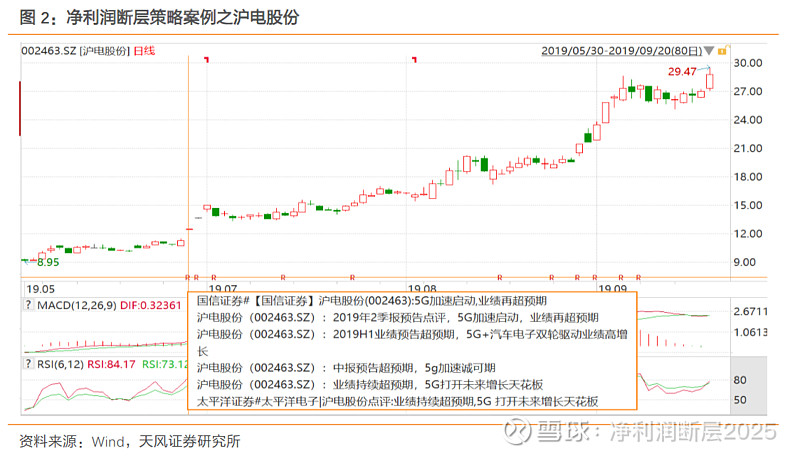Click the red flag marker above 19.08

coord(414,60)
